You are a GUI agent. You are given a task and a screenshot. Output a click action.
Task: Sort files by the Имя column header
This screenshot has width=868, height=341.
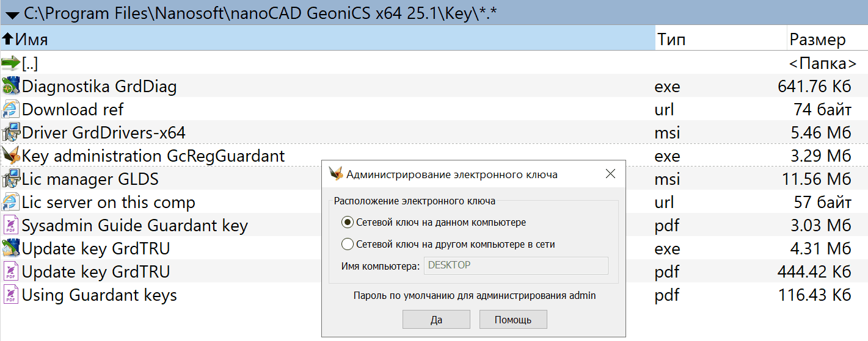click(32, 40)
